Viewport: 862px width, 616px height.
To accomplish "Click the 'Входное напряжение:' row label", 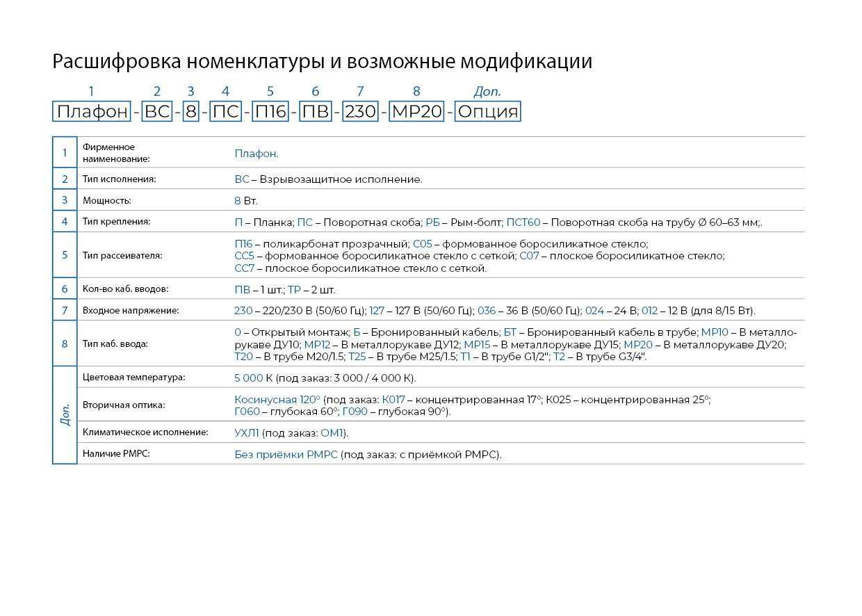I will 131,311.
